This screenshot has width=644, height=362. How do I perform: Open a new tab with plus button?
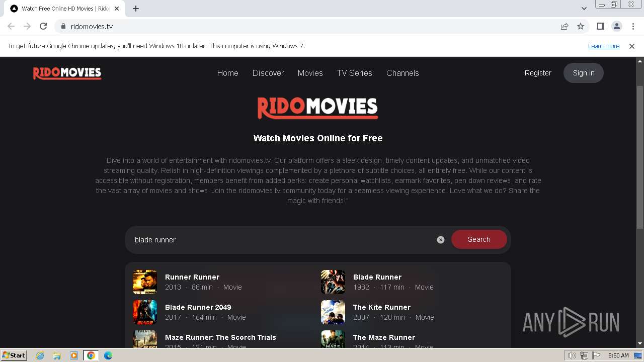pyautogui.click(x=136, y=9)
